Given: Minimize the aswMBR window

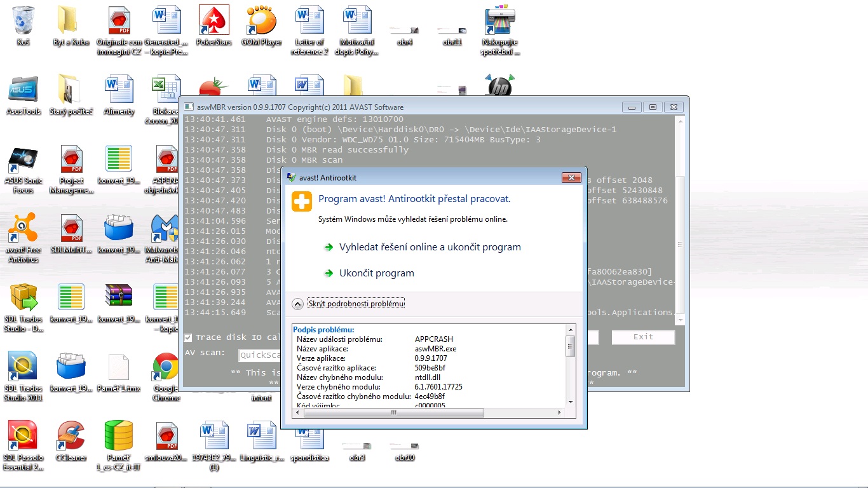Looking at the screenshot, I should [x=631, y=107].
